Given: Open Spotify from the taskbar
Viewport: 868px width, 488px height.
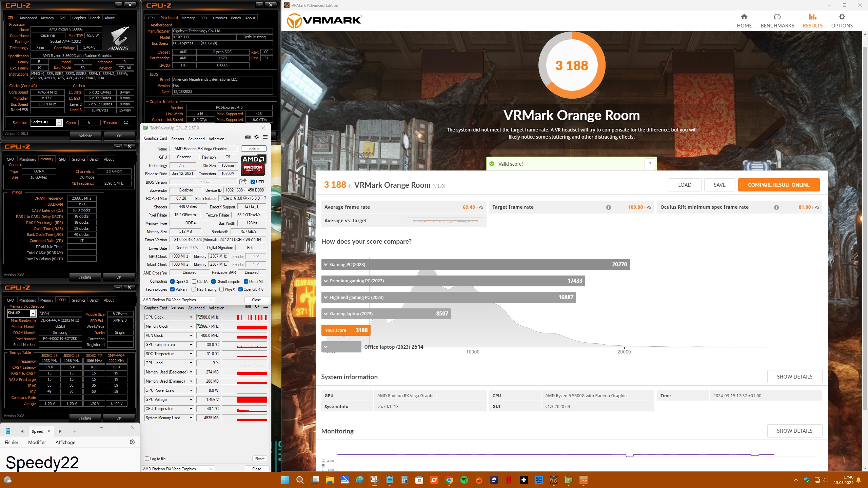Looking at the screenshot, I should pos(464,480).
